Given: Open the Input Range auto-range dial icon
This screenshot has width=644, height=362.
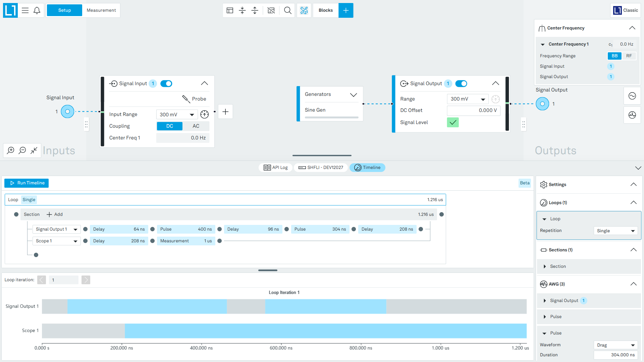Looking at the screenshot, I should (204, 115).
